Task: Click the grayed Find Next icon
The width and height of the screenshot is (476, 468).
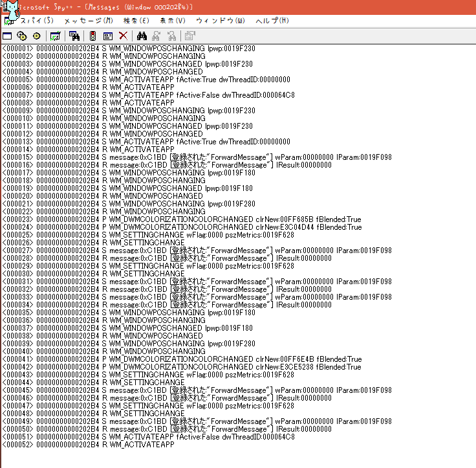Action: [156, 36]
